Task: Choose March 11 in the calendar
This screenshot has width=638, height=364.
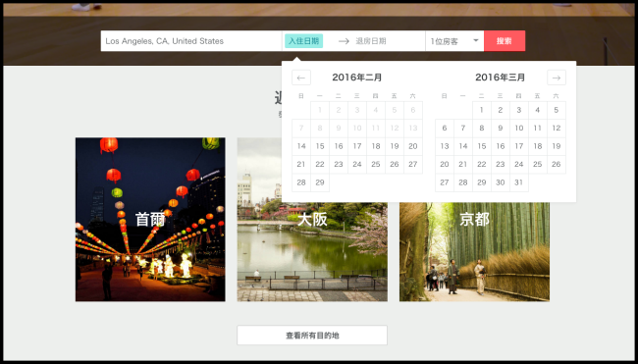Action: 538,129
